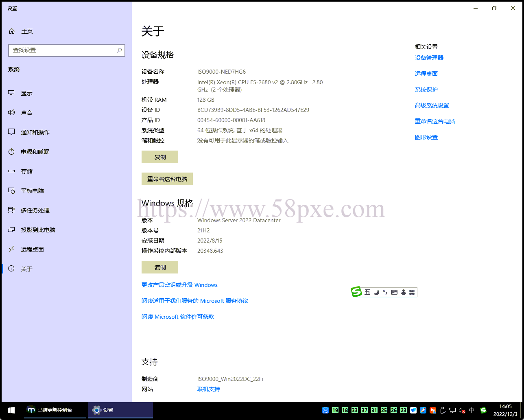Viewport: 524px width, 420px height.
Task: Open 投影到此电脑 projecting settings
Action: point(67,230)
